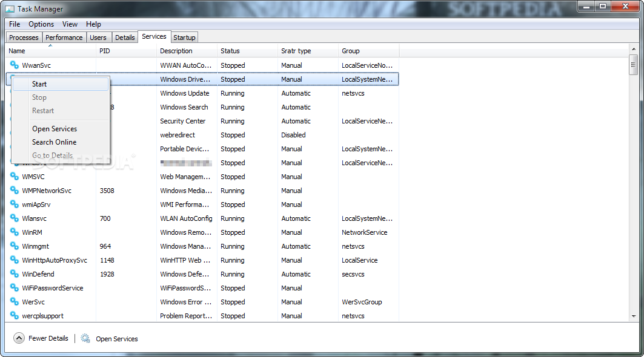Choose Open Services in the context menu
The height and width of the screenshot is (357, 644).
(x=61, y=129)
